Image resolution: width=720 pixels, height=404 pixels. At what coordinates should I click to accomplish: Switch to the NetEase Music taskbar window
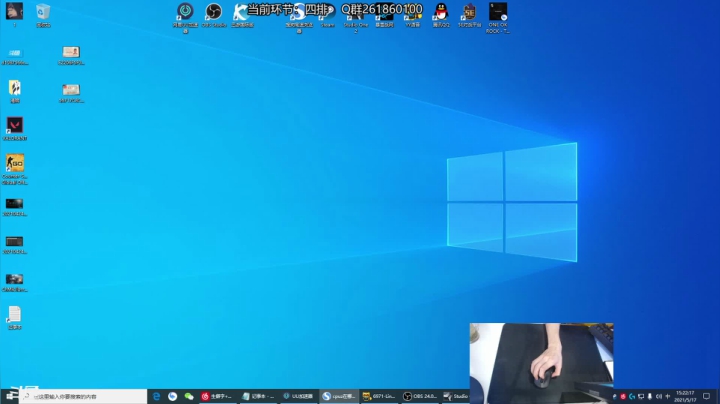(217, 396)
